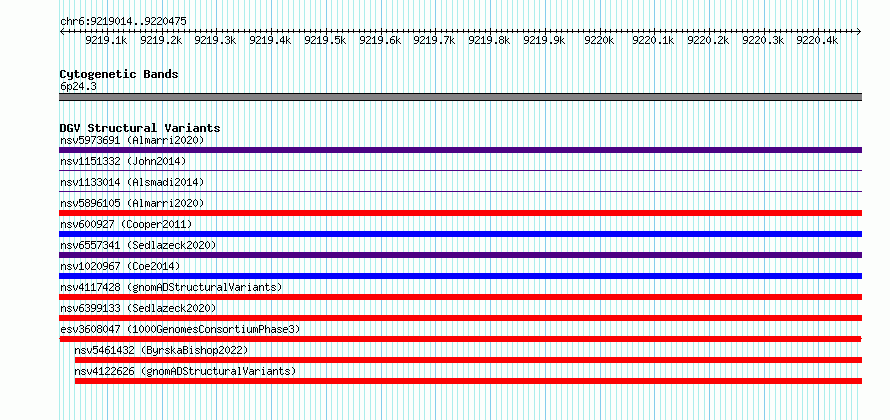
Task: Click the chr6:9219014..9220475 region label
Action: click(x=123, y=22)
